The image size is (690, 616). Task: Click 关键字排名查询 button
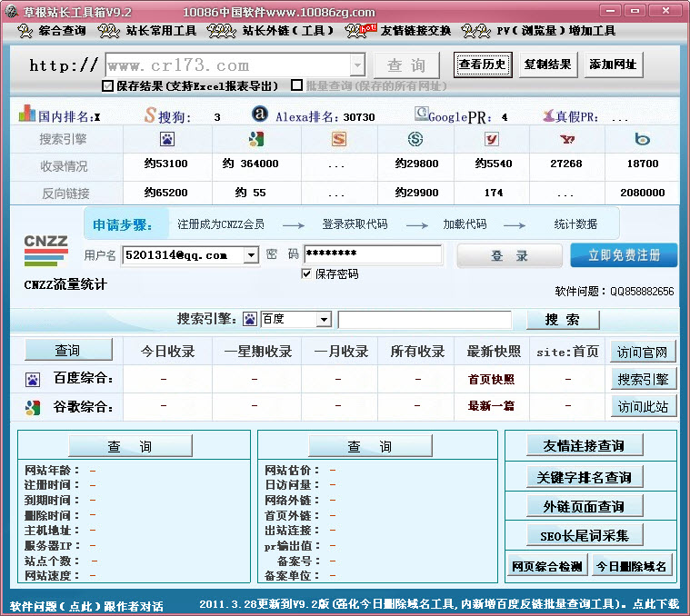tap(585, 477)
